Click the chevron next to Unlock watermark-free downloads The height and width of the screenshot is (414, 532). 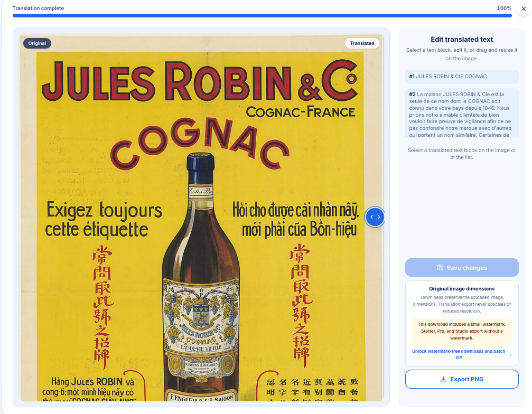[511, 355]
